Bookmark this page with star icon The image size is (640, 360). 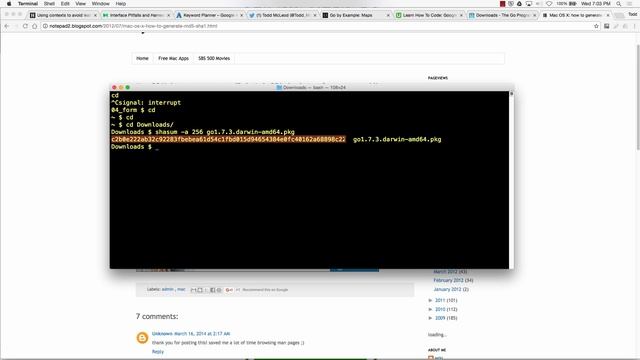(x=596, y=26)
